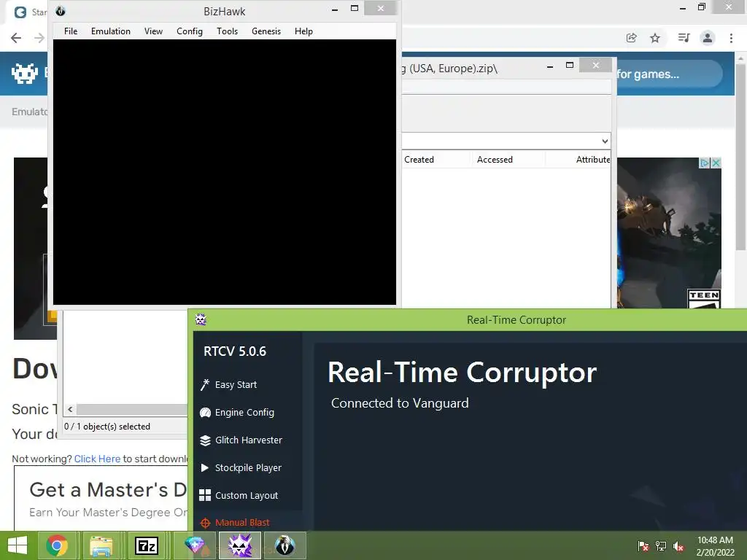Open Stockpile Player in RTCV sidebar

click(x=248, y=467)
